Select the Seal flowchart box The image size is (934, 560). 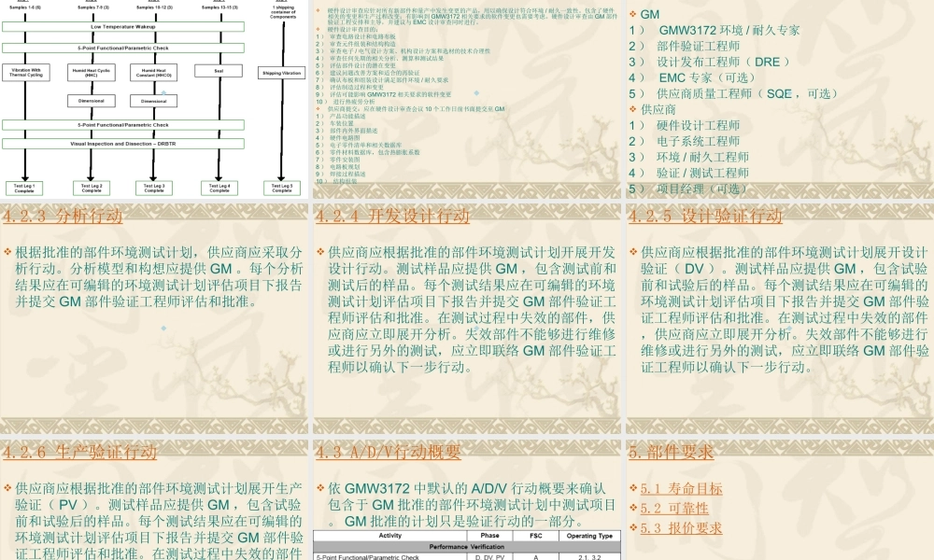coord(219,71)
